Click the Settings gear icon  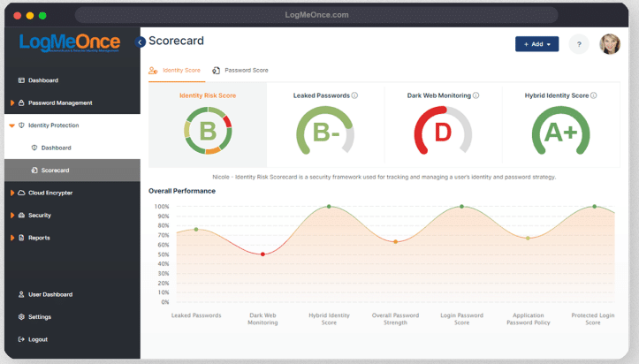tap(21, 316)
